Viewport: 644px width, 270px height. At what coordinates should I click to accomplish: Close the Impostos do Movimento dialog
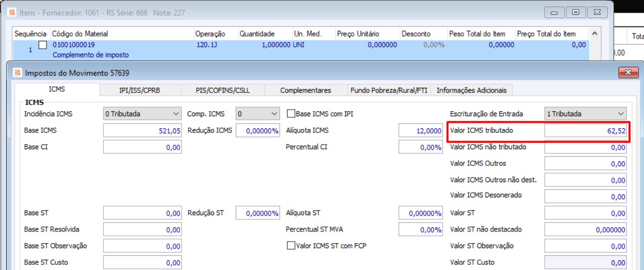(x=628, y=73)
